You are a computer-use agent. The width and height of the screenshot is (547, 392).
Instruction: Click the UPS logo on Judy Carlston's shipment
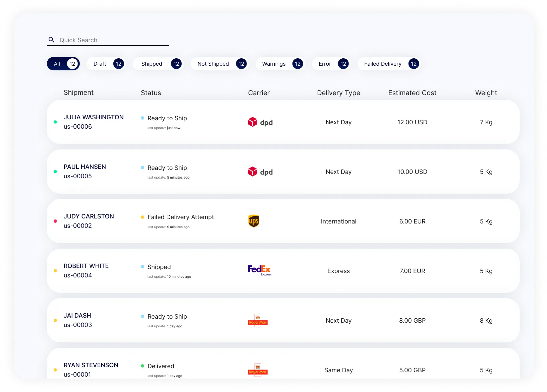[x=254, y=221]
